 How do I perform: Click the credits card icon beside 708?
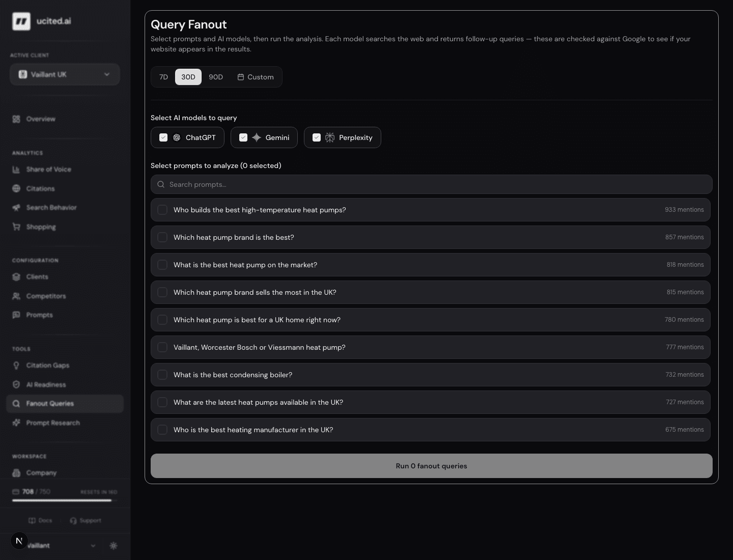coord(16,492)
